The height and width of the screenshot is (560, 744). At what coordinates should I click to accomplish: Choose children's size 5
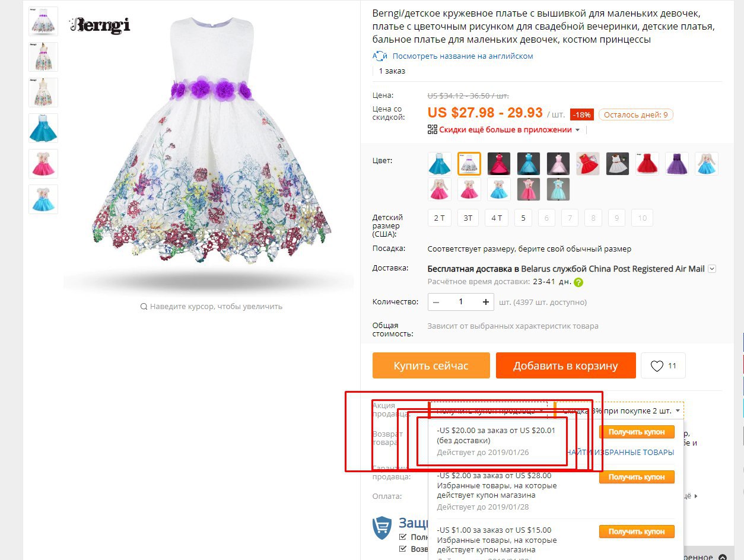[x=523, y=218]
